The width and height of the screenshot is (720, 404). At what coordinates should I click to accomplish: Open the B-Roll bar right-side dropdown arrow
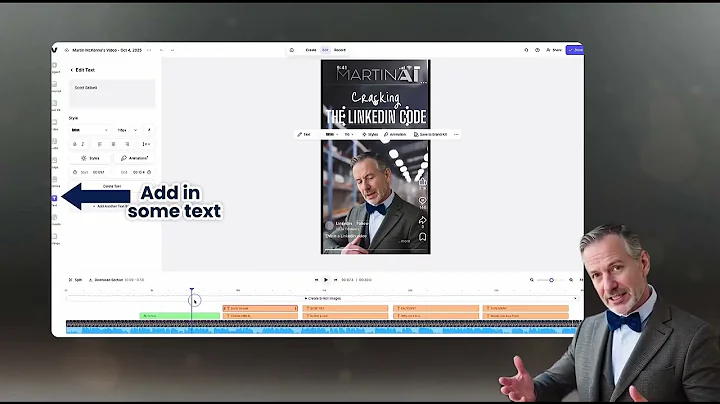click(575, 299)
